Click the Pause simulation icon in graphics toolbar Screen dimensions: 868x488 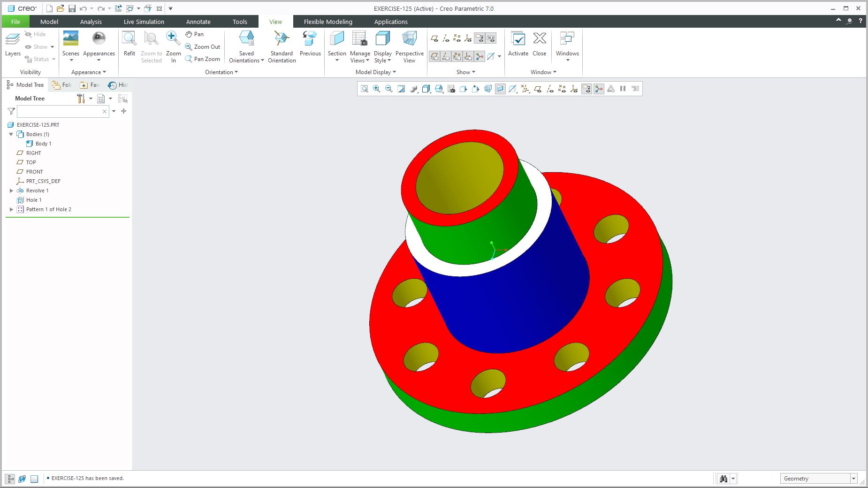(x=623, y=89)
